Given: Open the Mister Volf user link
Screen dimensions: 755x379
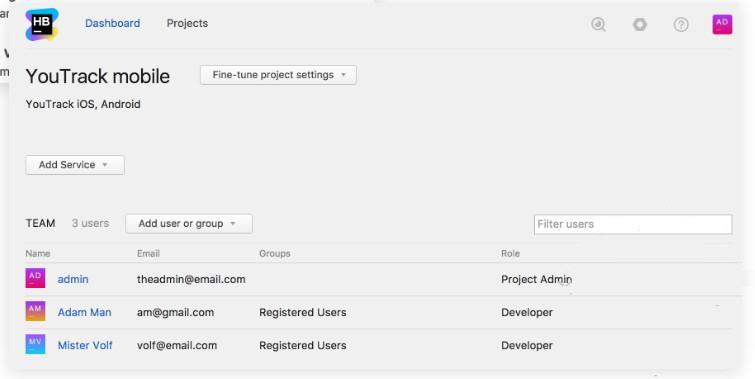Looking at the screenshot, I should pos(85,345).
